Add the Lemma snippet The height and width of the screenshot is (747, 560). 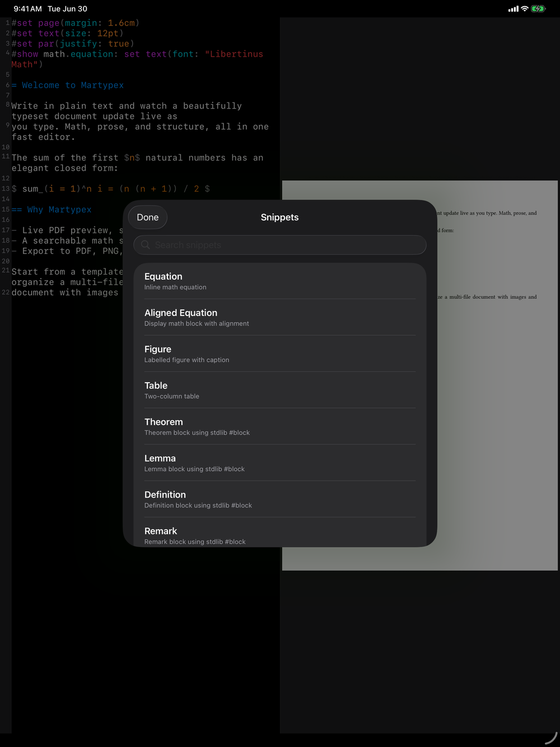280,463
